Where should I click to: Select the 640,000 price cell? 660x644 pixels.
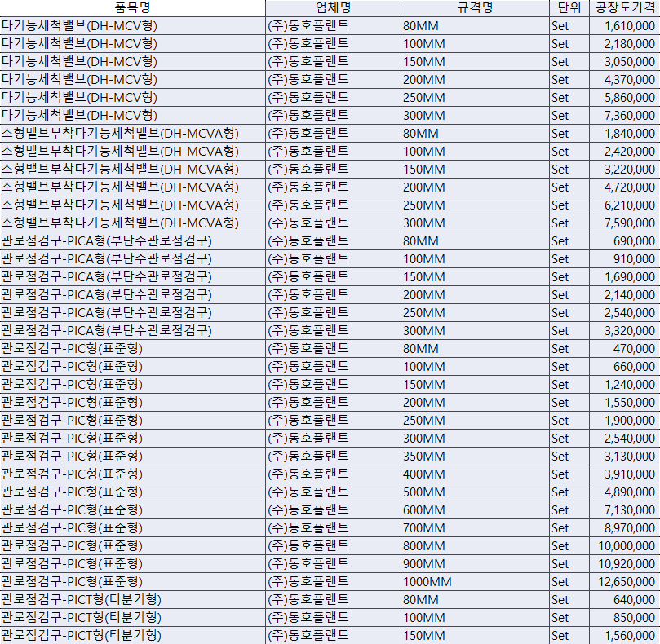tap(625, 599)
